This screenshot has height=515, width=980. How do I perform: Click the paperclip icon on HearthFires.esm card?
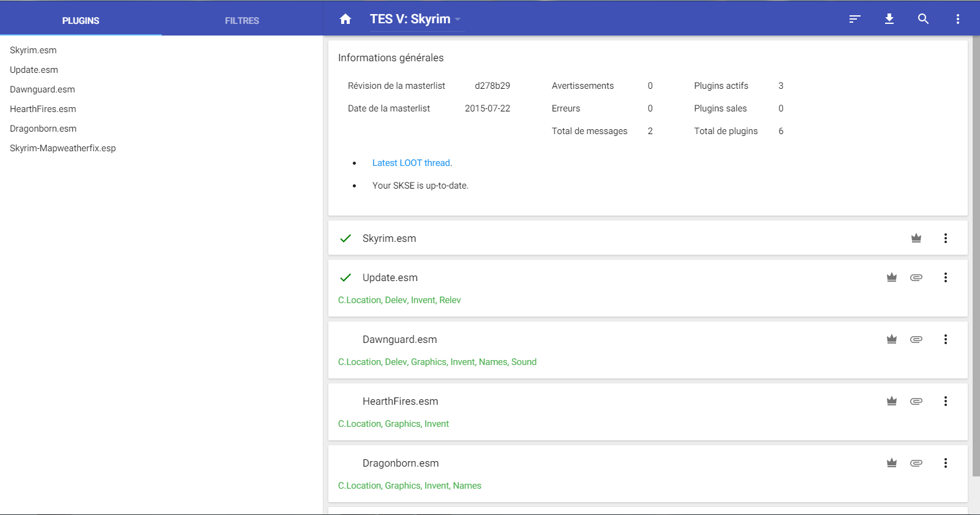pos(916,401)
